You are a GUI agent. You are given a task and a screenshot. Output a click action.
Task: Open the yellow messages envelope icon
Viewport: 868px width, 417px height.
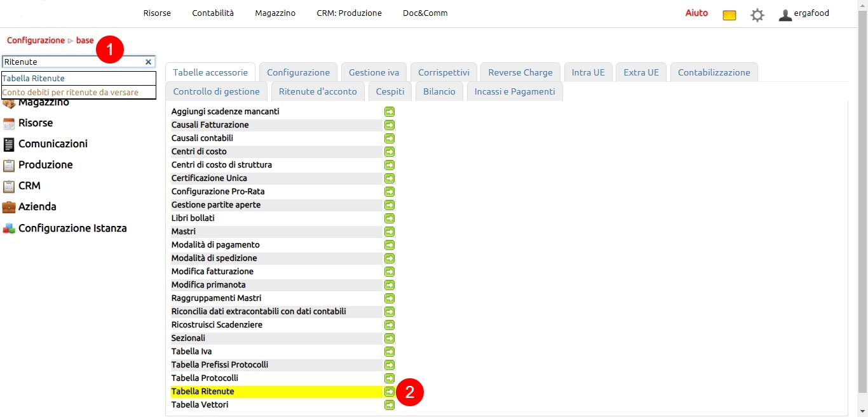point(729,15)
